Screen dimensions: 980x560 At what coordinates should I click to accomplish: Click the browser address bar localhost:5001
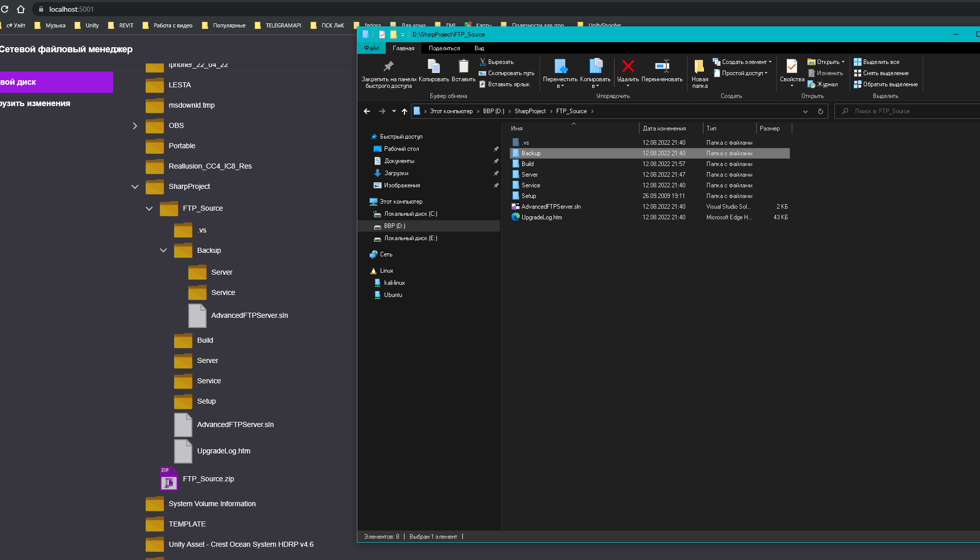(72, 9)
